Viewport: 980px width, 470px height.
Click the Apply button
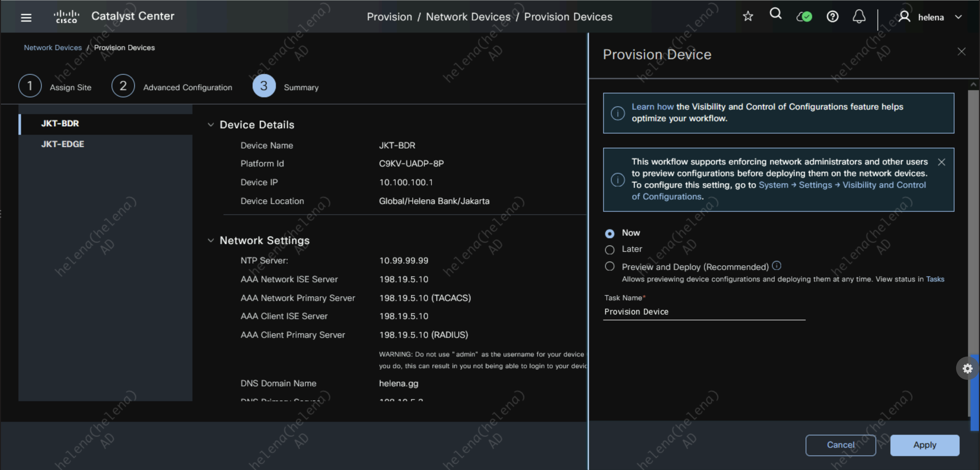click(924, 445)
